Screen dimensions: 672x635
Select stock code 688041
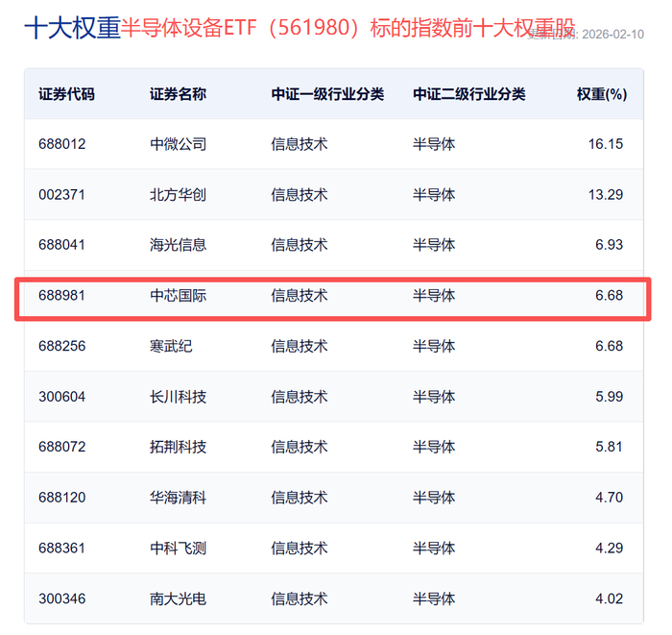[x=62, y=245]
